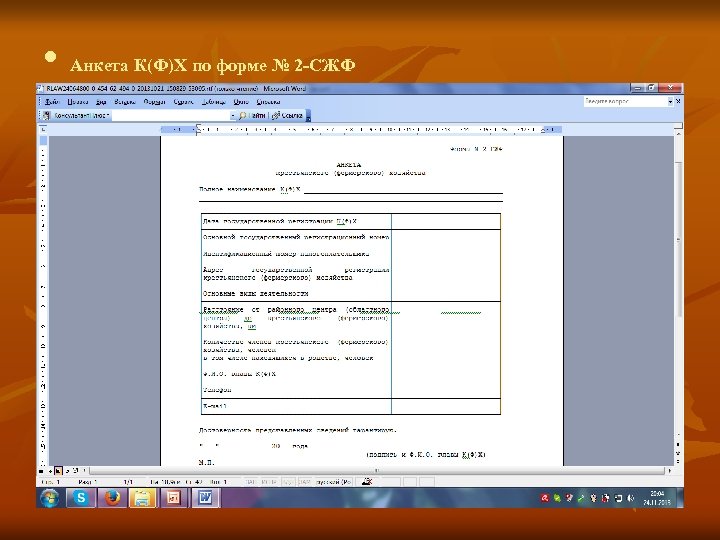Click the red tray icon leftmost in tray
This screenshot has width=720, height=540.
545,498
